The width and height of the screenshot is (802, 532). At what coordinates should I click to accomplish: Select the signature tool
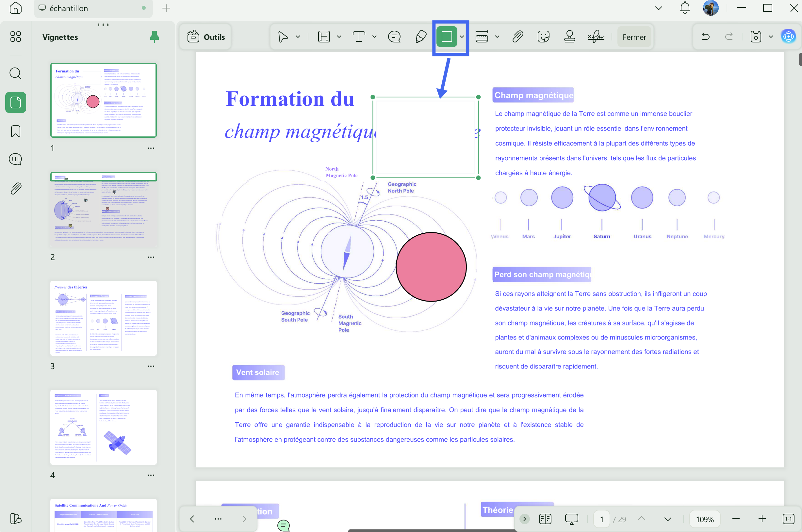[x=596, y=37]
